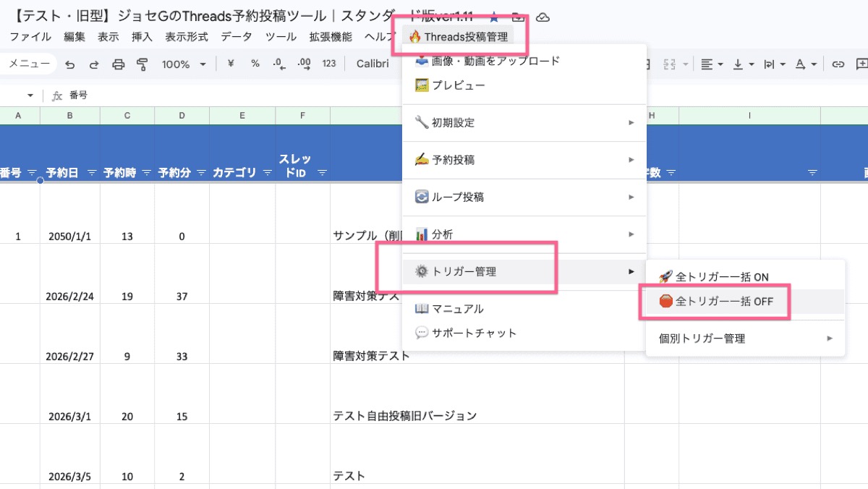Click the cell テスト自由投稿旧バージョン

[x=477, y=394]
